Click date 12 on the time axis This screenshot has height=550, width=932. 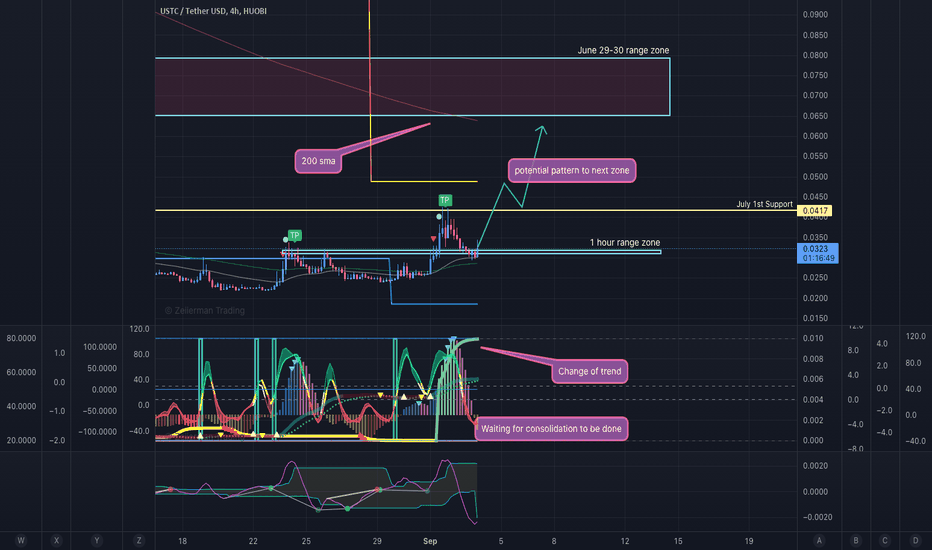click(x=625, y=541)
